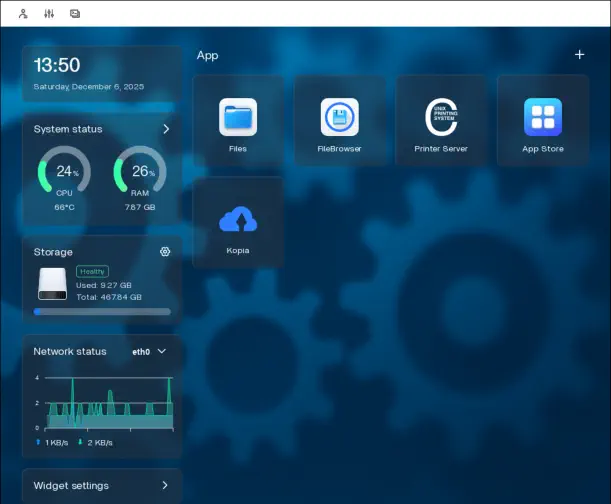
Task: Open the settings sliders icon in top bar
Action: tap(49, 14)
